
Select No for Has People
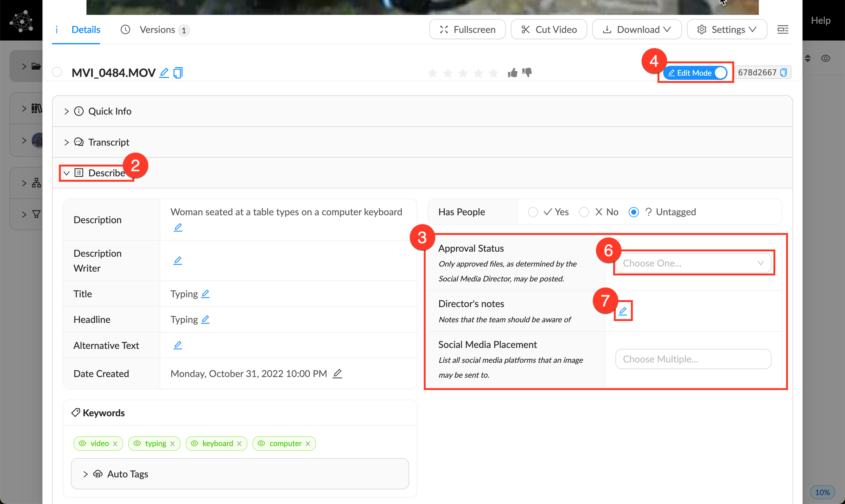[x=584, y=212]
